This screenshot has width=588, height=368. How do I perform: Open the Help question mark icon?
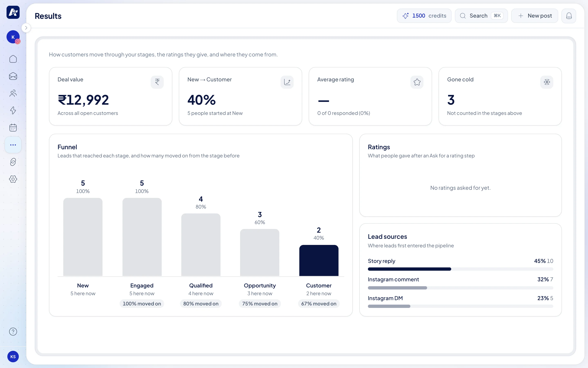13,331
